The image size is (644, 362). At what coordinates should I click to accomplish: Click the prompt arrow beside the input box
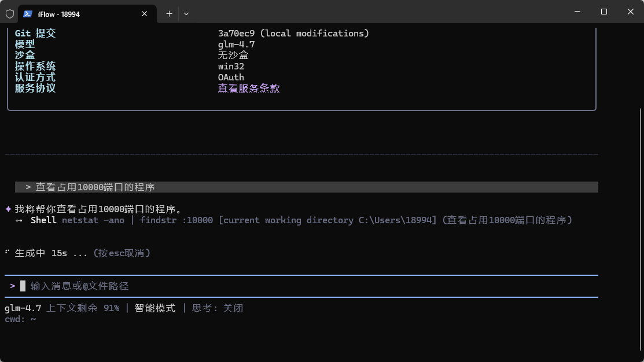click(13, 286)
